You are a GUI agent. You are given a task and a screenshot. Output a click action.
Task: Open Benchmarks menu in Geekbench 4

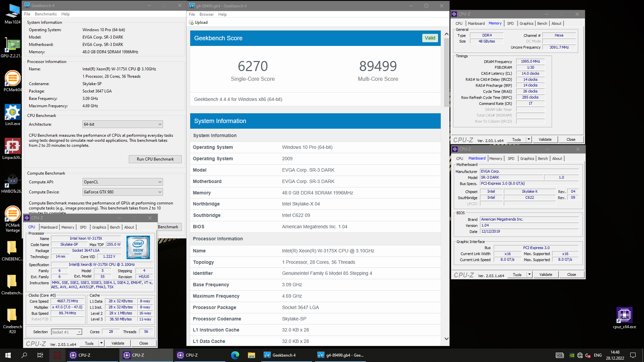pyautogui.click(x=46, y=14)
